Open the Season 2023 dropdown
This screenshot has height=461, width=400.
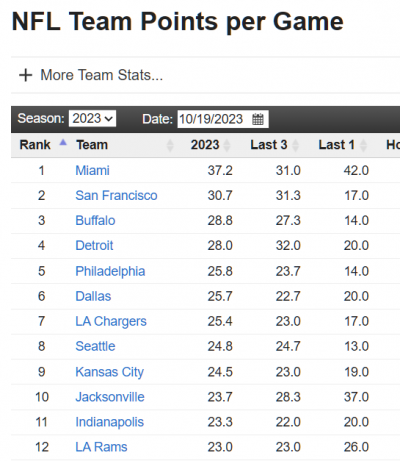point(92,118)
